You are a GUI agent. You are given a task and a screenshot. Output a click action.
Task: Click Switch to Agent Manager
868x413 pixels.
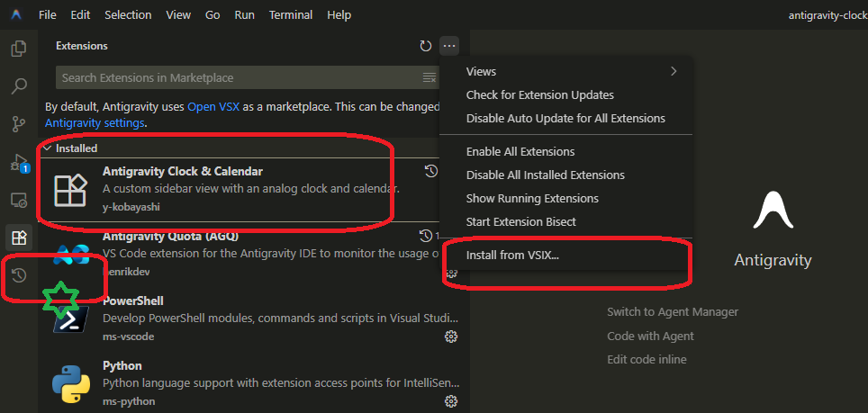click(673, 312)
